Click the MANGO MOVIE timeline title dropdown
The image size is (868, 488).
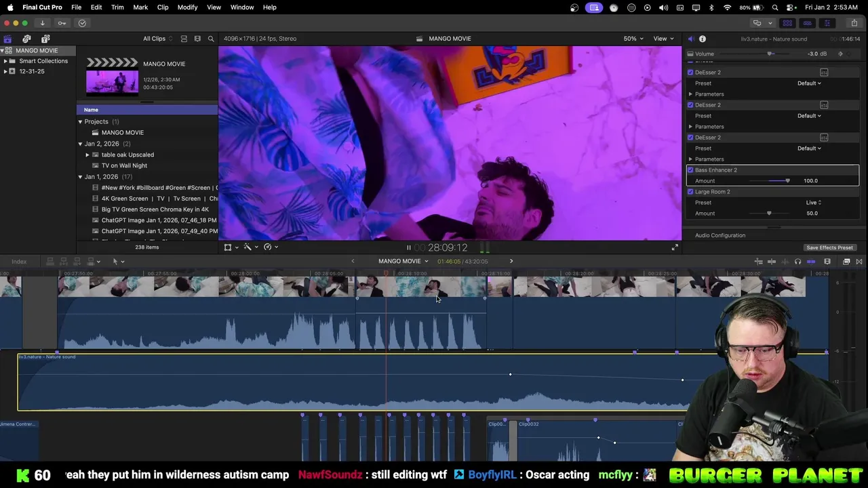(403, 261)
